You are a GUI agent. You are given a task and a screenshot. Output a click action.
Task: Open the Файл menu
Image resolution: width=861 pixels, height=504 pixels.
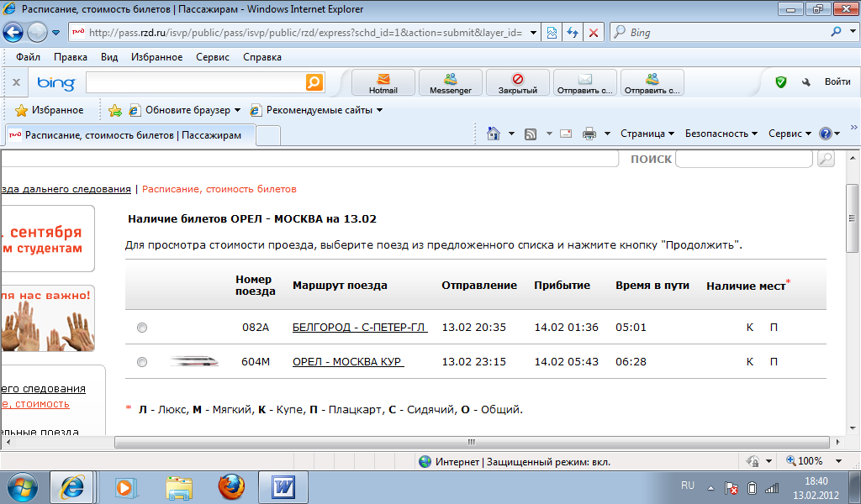tap(28, 57)
